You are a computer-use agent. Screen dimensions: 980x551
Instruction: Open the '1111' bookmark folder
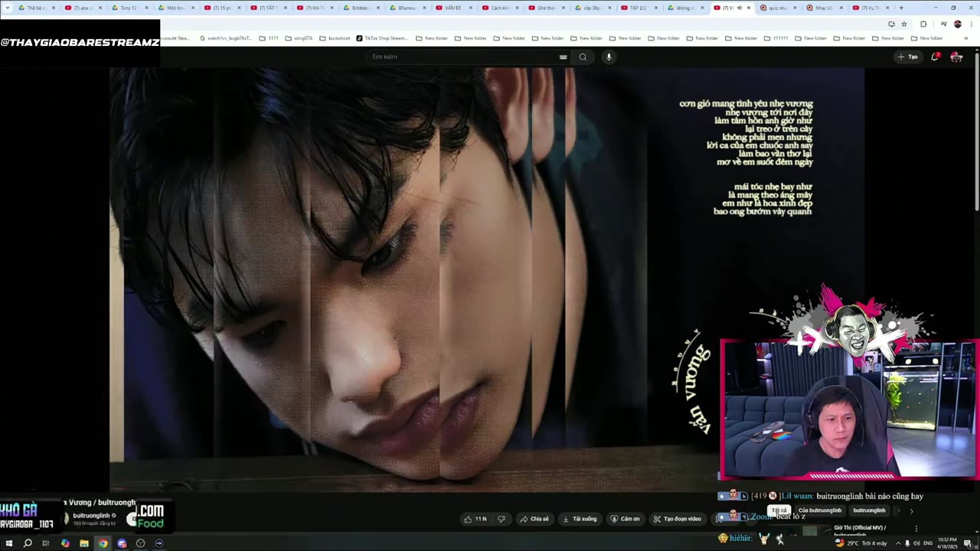(269, 37)
